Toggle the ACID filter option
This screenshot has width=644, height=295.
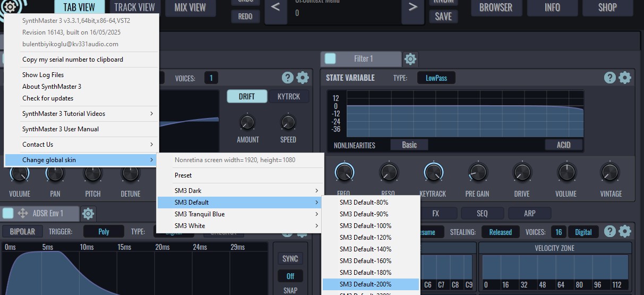coord(563,145)
